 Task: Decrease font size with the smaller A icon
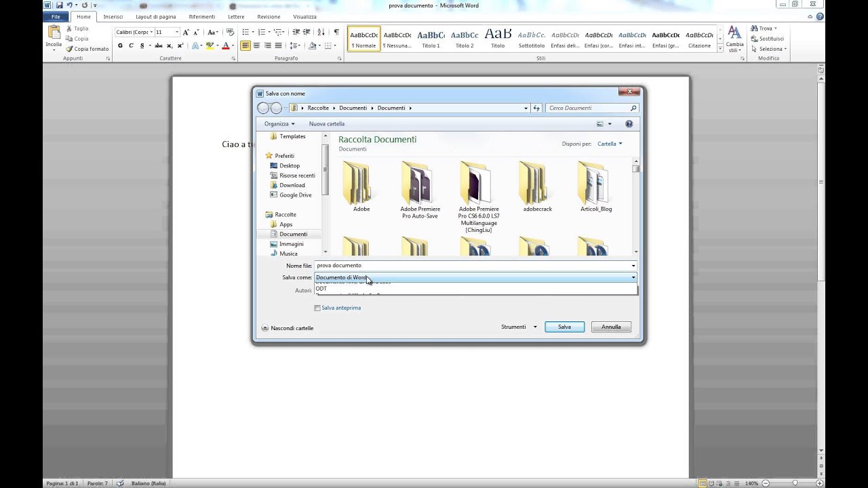coord(196,32)
